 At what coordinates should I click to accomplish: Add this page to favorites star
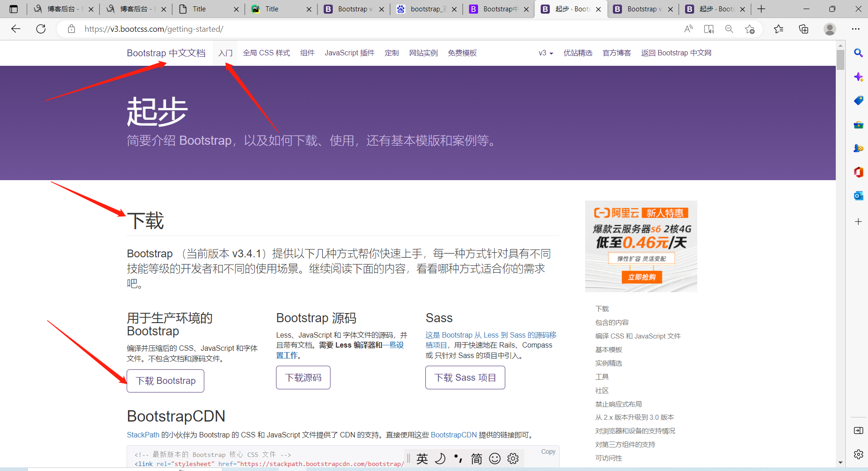pos(750,29)
